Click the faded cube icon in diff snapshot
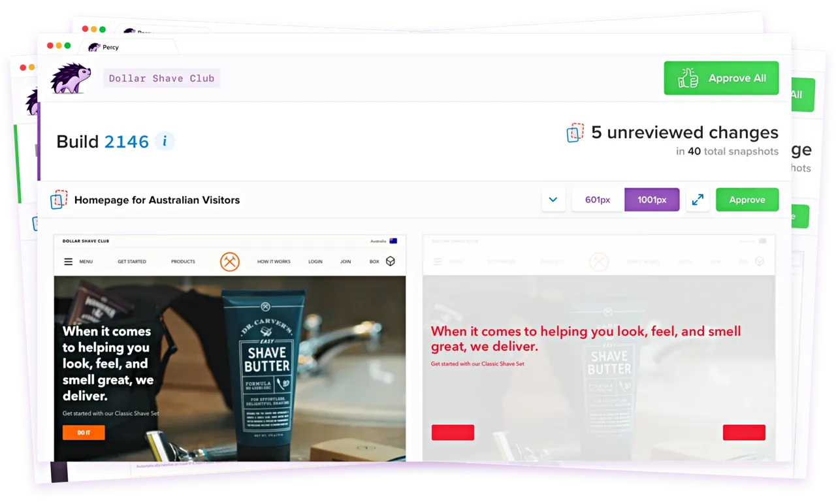836x504 pixels. pos(760,261)
